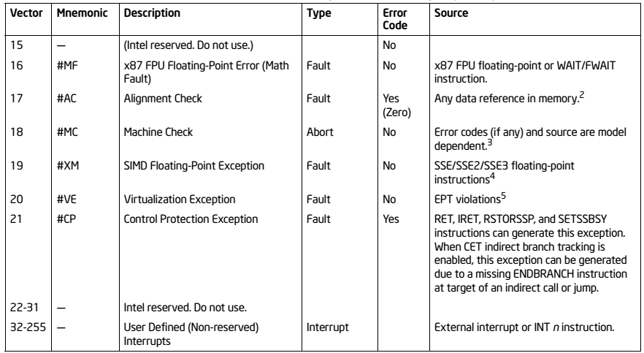Click footnote 4 after 'instructions'

click(x=492, y=177)
